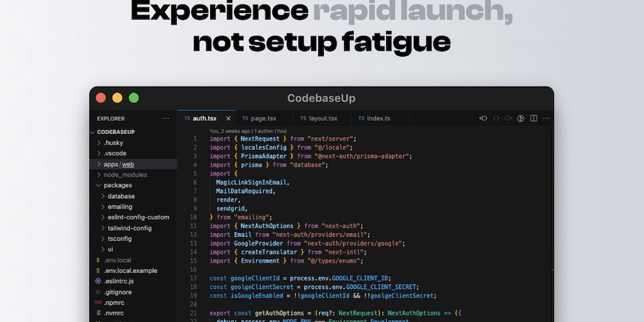The width and height of the screenshot is (644, 322).
Task: Close the auth.tsx tab
Action: coord(228,118)
